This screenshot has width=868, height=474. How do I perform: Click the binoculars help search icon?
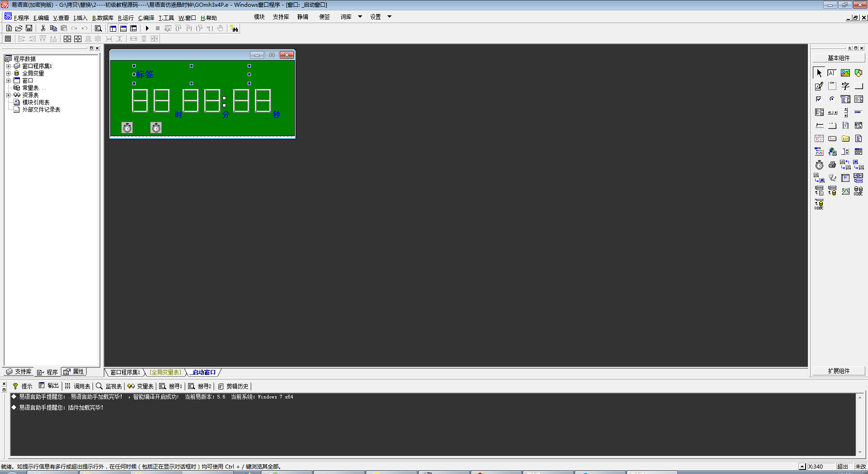[234, 28]
